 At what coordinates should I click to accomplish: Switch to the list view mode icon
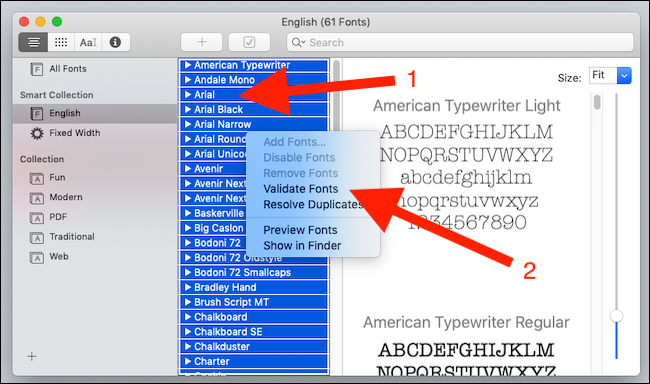point(33,42)
